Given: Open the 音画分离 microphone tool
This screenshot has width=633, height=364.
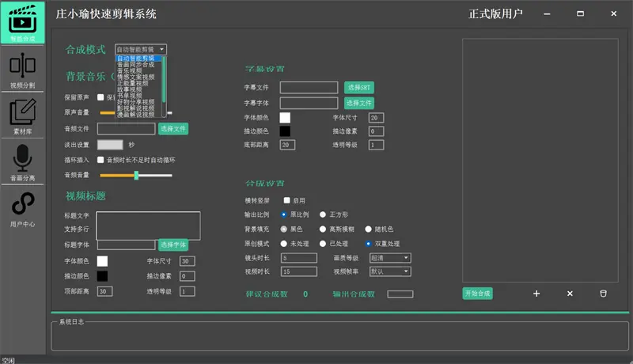Looking at the screenshot, I should pyautogui.click(x=23, y=162).
